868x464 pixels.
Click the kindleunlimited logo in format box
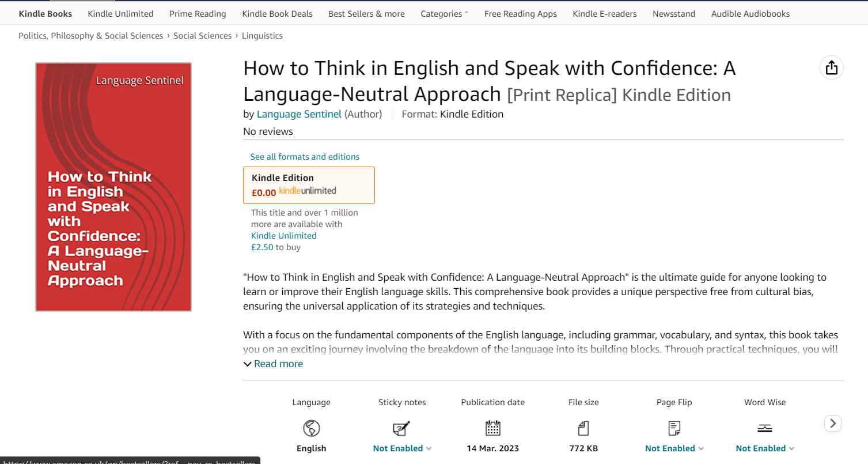[308, 191]
